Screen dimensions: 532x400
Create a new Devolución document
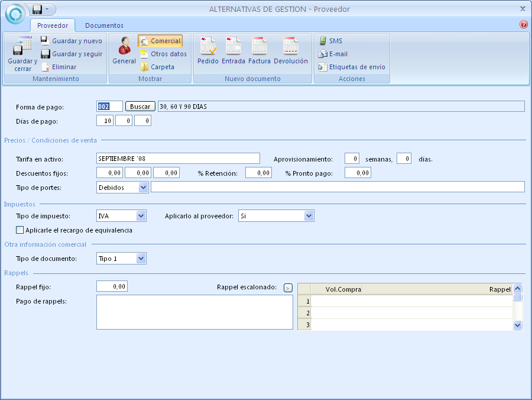click(290, 51)
